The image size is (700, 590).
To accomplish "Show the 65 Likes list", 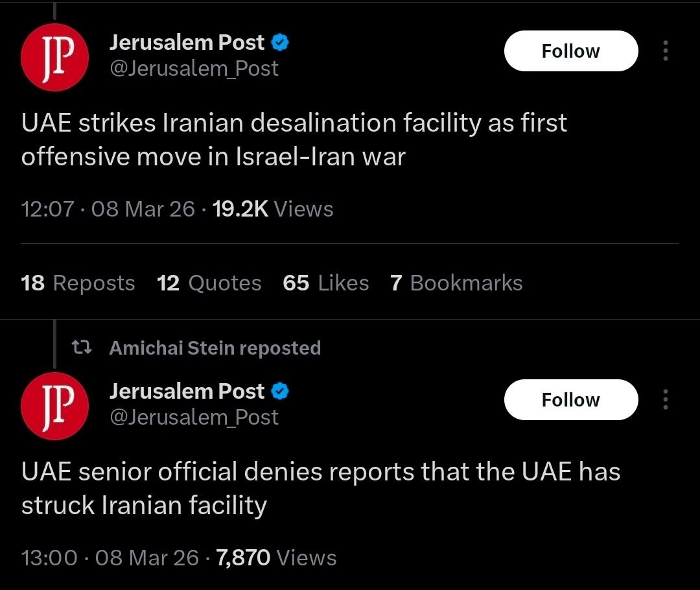I will click(x=325, y=283).
